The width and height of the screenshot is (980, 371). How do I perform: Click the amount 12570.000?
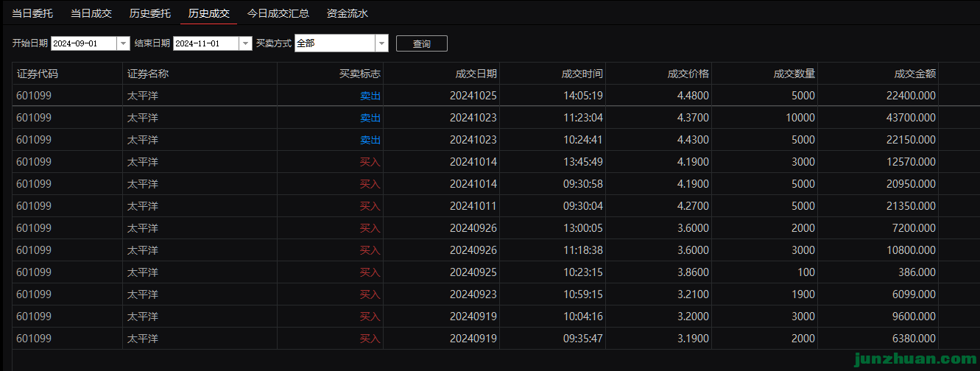click(912, 162)
